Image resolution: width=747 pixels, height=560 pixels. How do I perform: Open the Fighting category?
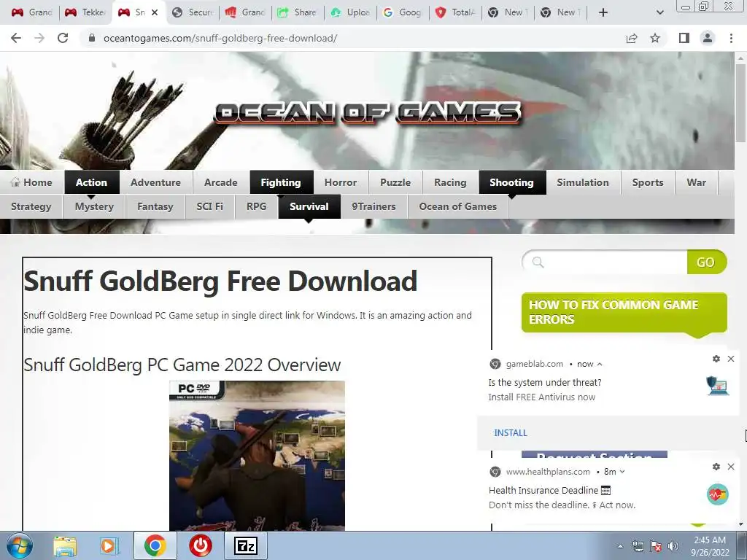[281, 182]
